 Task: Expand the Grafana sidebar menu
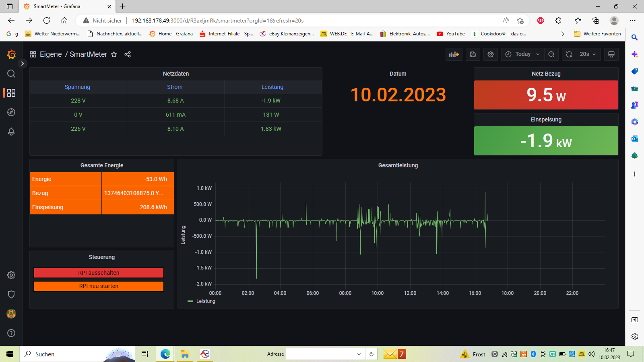point(23,64)
